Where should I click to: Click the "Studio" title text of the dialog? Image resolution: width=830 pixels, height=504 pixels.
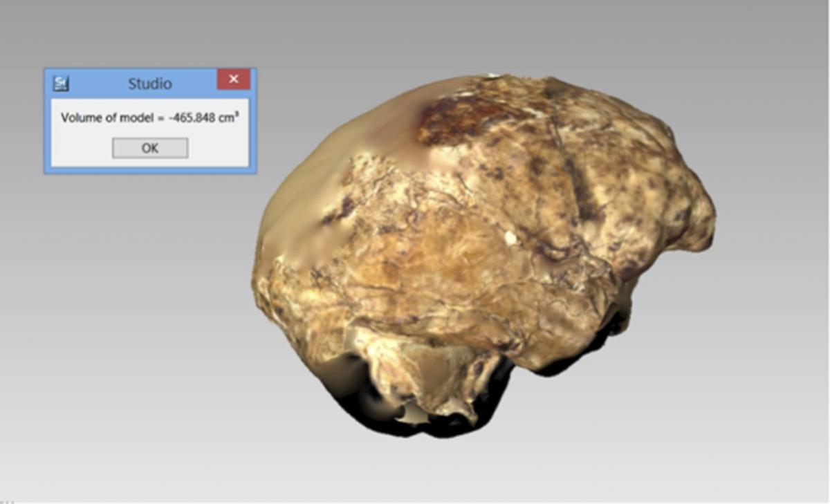[x=150, y=84]
